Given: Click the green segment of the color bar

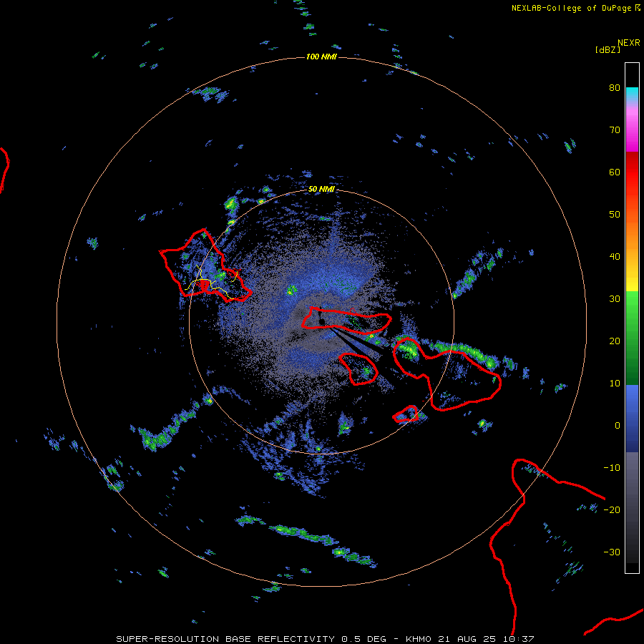Looking at the screenshot, I should point(632,338).
